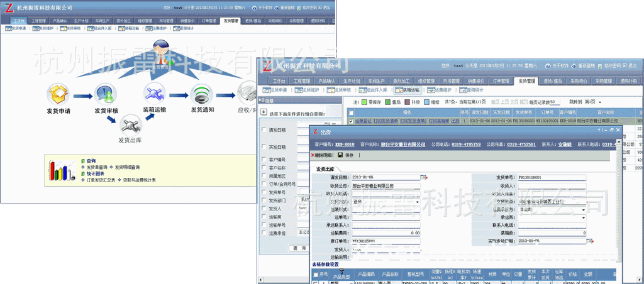Screen dimensions: 644x284
Task: Open 运费维护 toolbar item in front window
Action: [x=440, y=90]
